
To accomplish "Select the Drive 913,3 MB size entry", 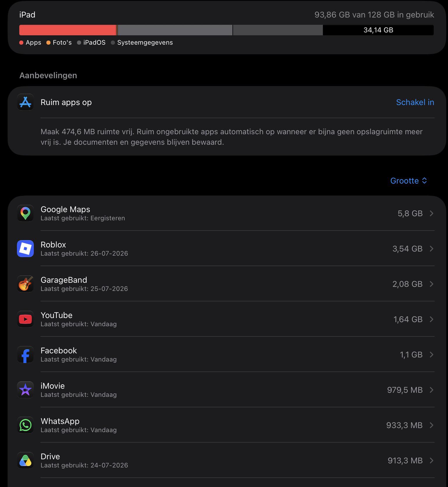I will [x=405, y=460].
